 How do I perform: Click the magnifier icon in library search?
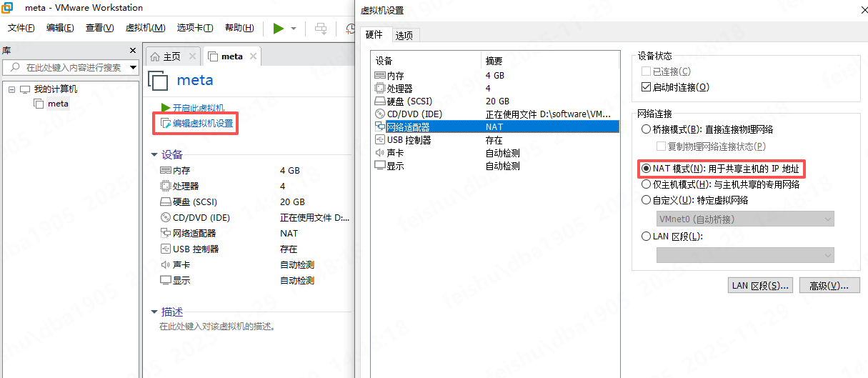click(x=14, y=67)
